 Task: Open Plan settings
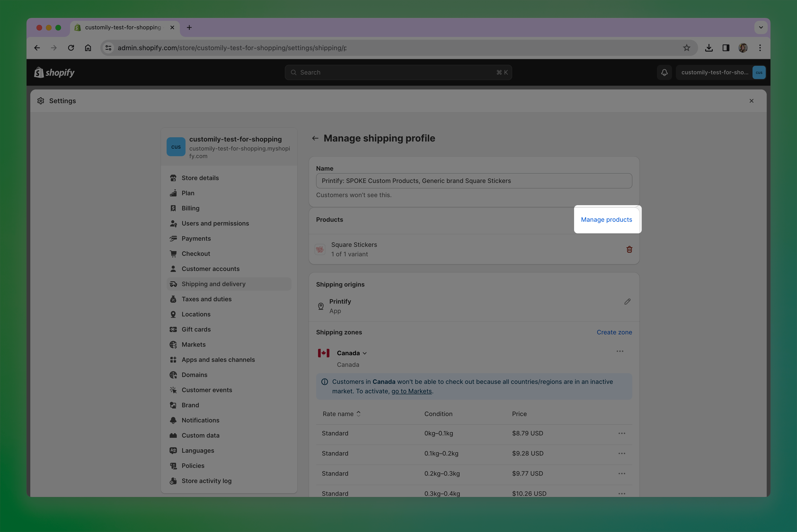click(229, 193)
